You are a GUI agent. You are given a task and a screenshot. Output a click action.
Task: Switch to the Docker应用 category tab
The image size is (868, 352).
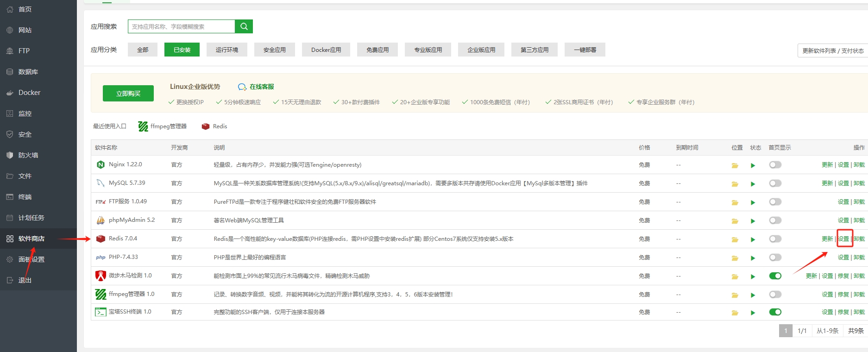[x=326, y=50]
